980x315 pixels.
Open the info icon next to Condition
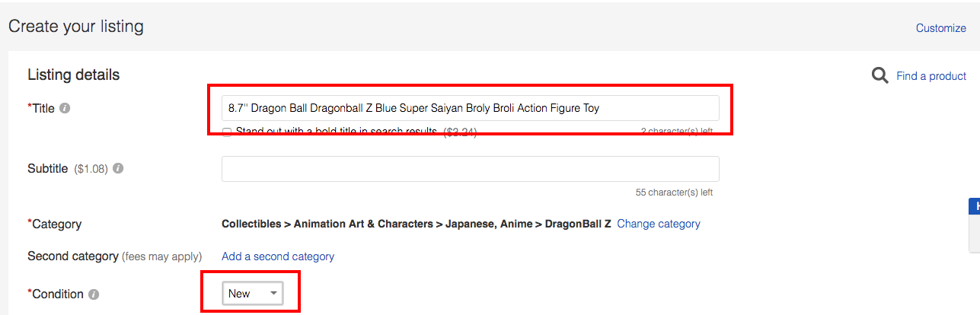[x=93, y=294]
